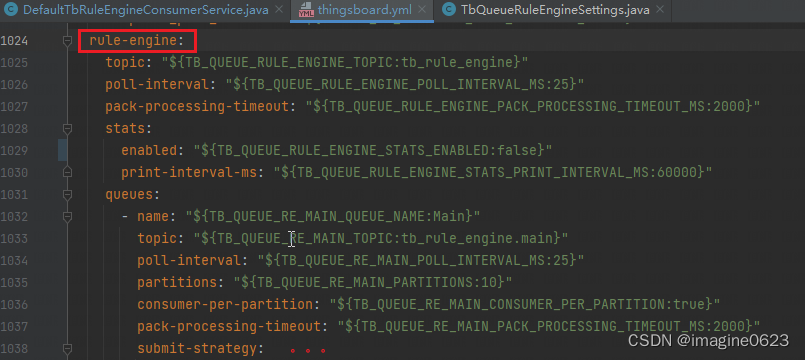
Task: Collapse the submit-strategy block at line 1038
Action: pos(67,348)
